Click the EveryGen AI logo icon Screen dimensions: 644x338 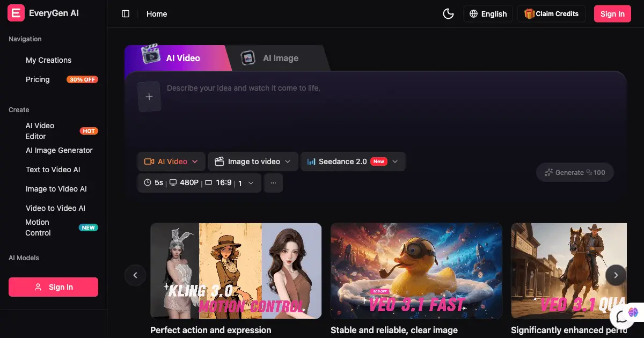coord(16,13)
